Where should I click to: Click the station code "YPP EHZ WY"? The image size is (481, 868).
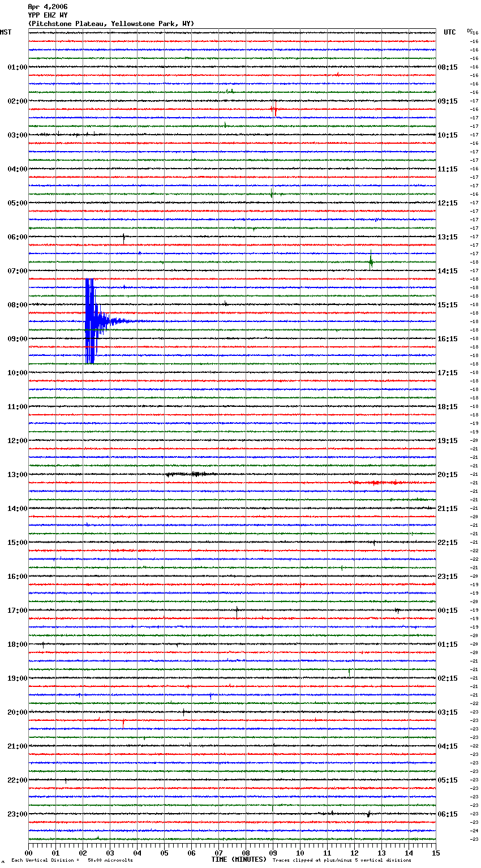click(x=48, y=15)
